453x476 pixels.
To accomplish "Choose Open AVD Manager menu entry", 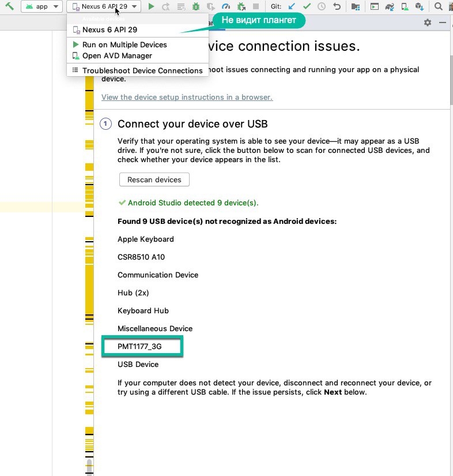I will (x=137, y=56).
